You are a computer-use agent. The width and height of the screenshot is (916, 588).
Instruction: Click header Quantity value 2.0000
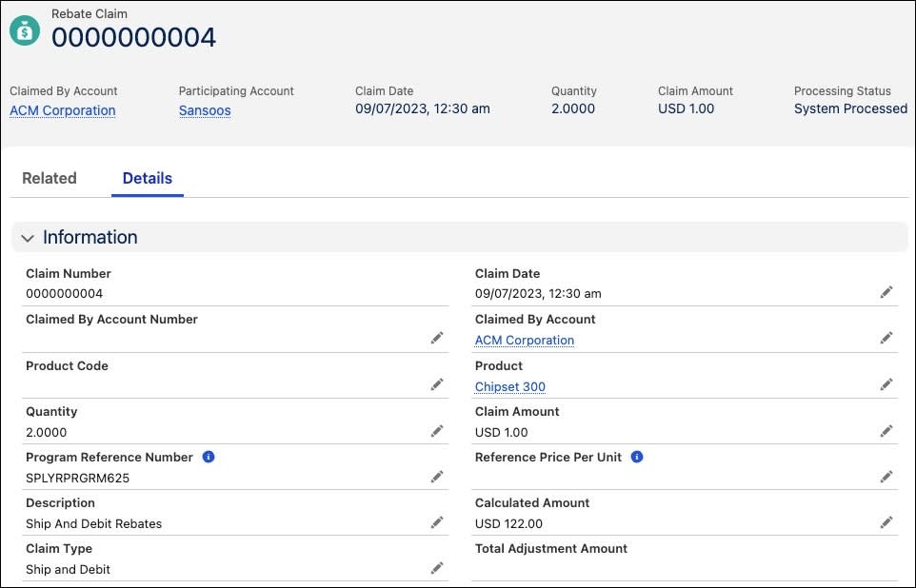coord(573,108)
